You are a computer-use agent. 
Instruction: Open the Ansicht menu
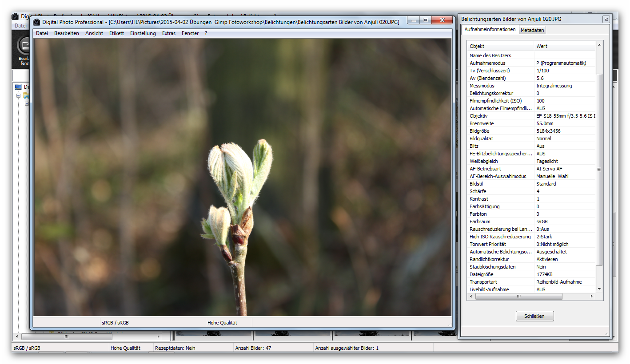[94, 33]
